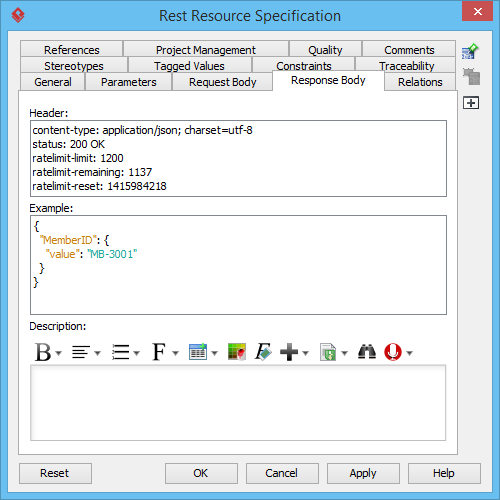Close the Rest Resource Specification dialog
Viewport: 500px width, 500px height.
pyautogui.click(x=477, y=11)
